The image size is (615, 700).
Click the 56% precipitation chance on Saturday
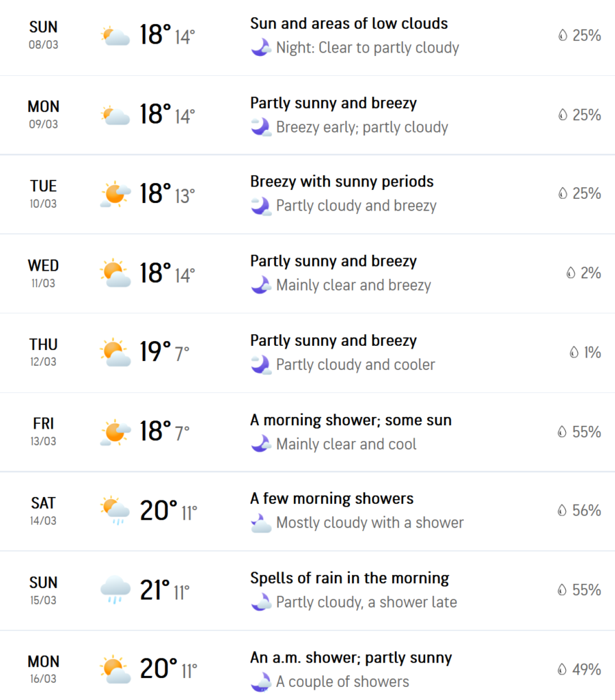[x=586, y=511]
